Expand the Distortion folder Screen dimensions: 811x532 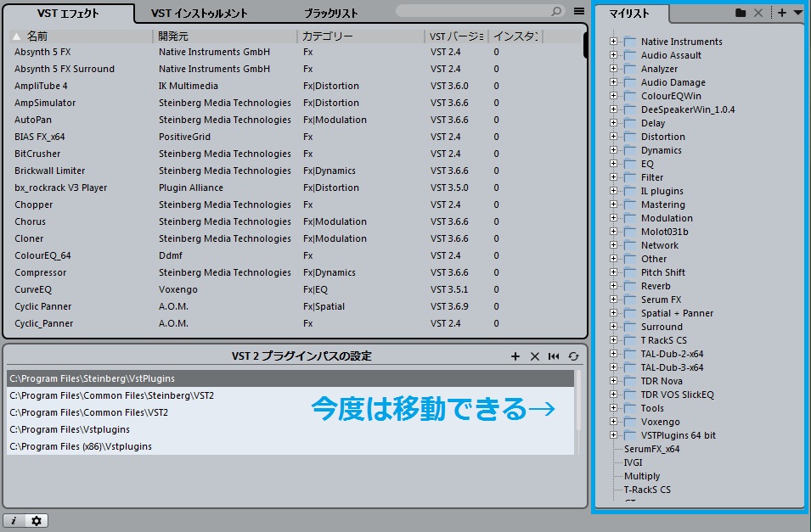[613, 136]
